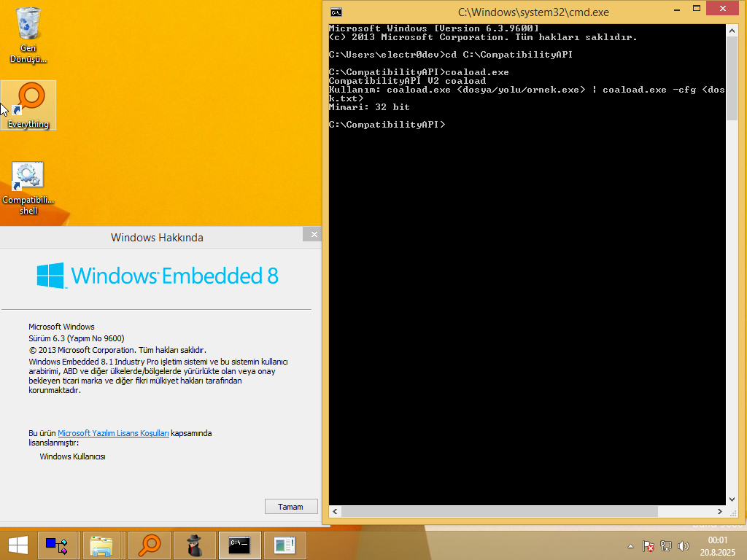Open the clock showing 00:01
Image resolution: width=747 pixels, height=560 pixels.
coord(718,546)
